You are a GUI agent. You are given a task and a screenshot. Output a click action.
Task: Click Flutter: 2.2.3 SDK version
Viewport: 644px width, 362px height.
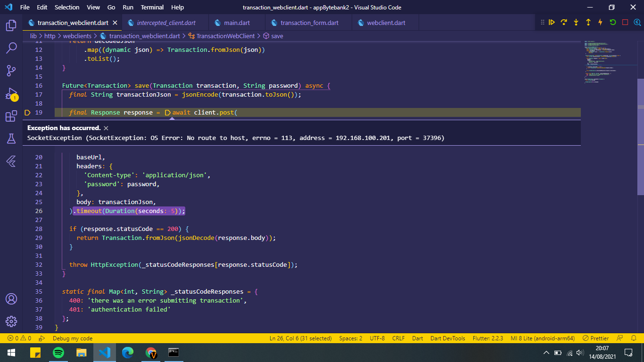pyautogui.click(x=488, y=338)
